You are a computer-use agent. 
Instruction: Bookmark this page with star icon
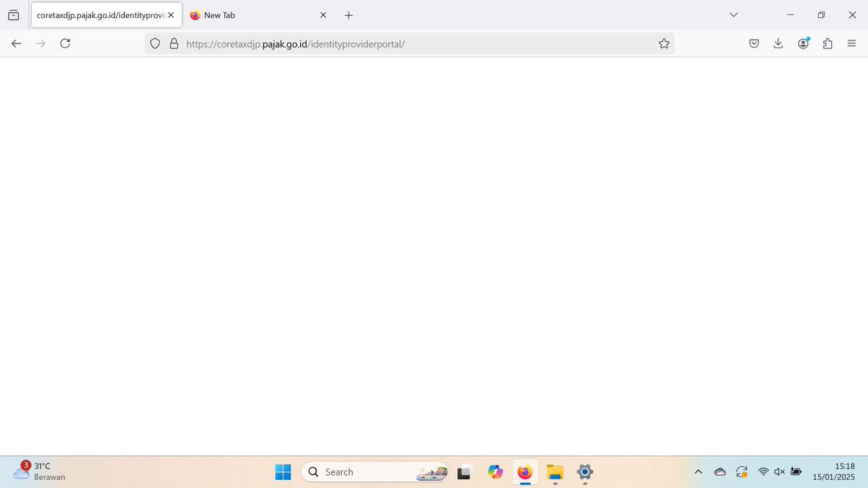tap(664, 43)
